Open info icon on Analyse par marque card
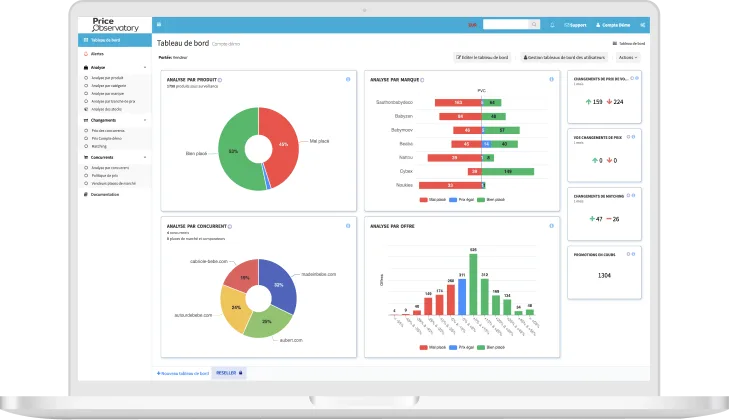The image size is (729, 420). (x=551, y=80)
